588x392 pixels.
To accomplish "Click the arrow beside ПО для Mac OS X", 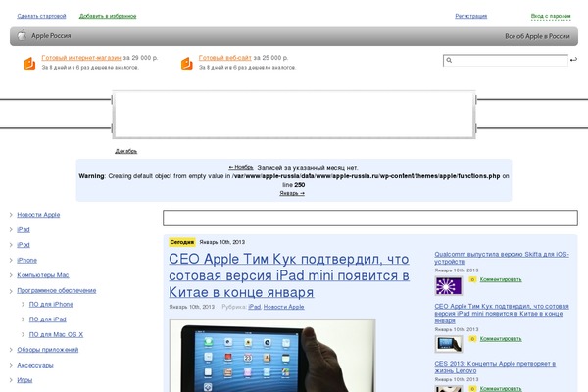I will tap(23, 334).
